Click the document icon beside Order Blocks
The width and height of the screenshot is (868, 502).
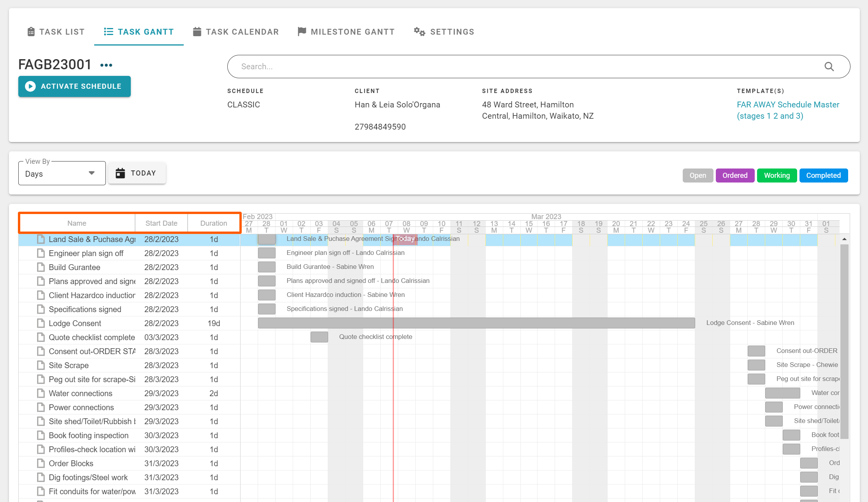[40, 463]
